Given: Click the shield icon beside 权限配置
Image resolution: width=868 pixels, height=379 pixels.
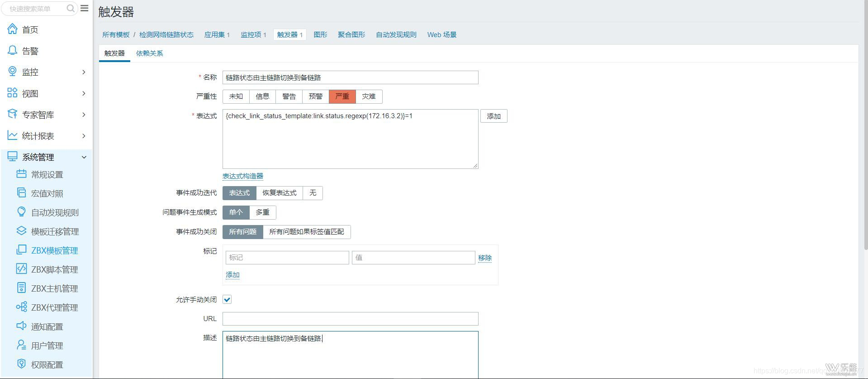Looking at the screenshot, I should (x=21, y=364).
